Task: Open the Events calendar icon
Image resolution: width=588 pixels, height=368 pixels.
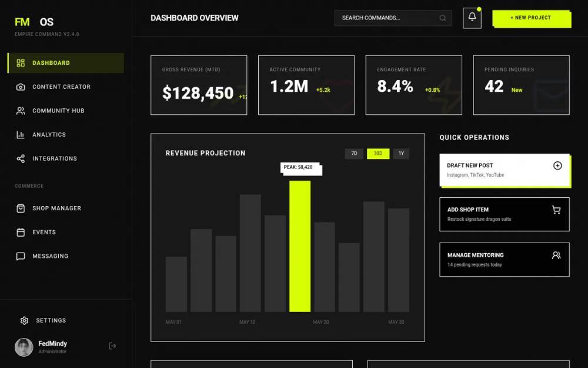Action: tap(19, 232)
